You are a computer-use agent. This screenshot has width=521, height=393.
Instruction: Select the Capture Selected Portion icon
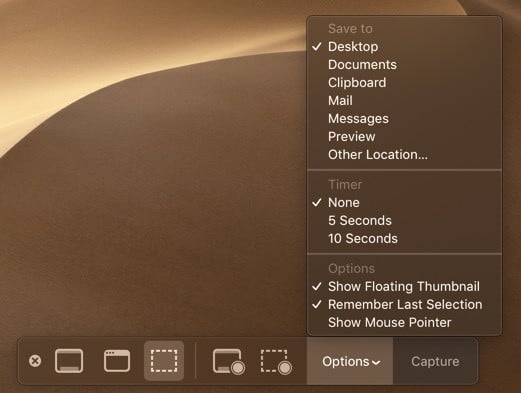click(x=164, y=361)
